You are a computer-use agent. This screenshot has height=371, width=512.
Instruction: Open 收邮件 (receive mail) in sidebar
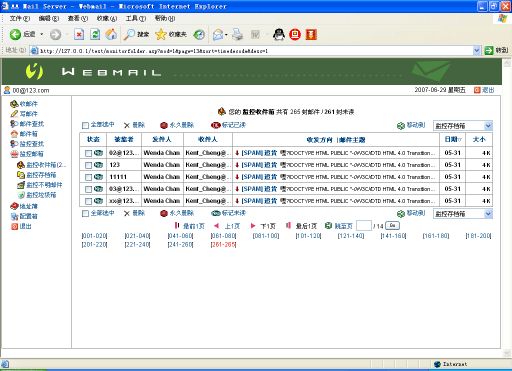24,104
